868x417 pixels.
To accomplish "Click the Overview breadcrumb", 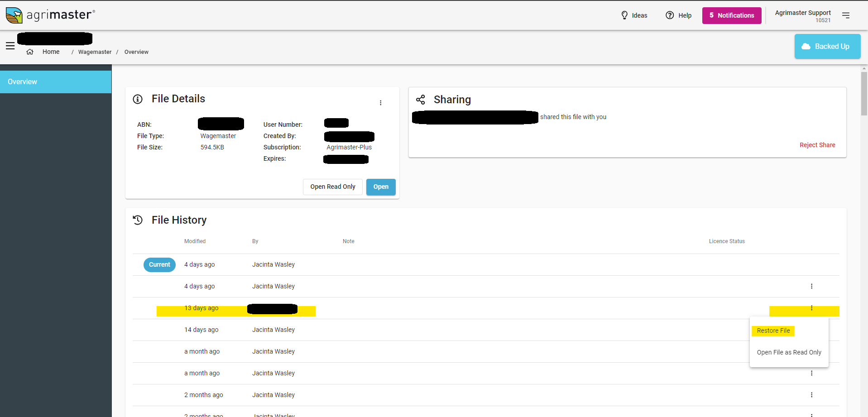I will point(136,52).
